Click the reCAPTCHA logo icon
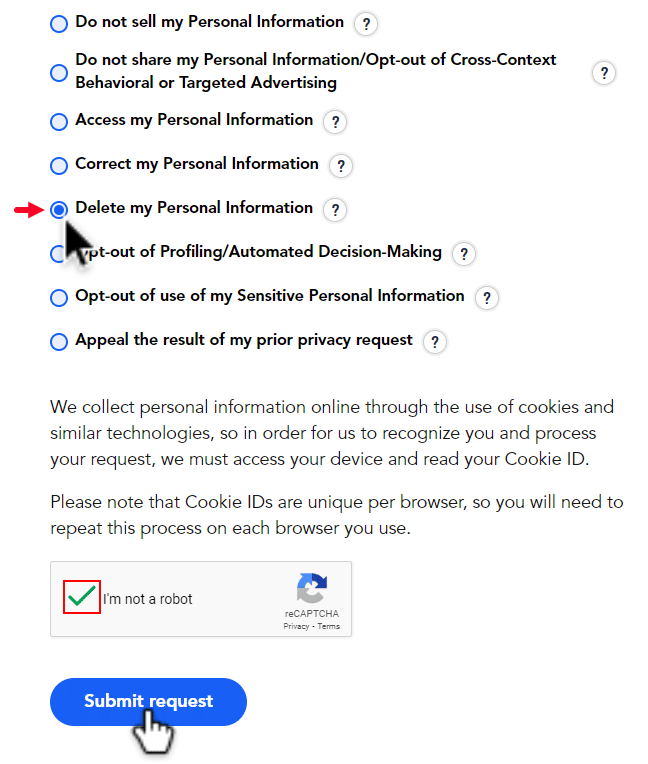The height and width of the screenshot is (764, 648). pos(312,588)
